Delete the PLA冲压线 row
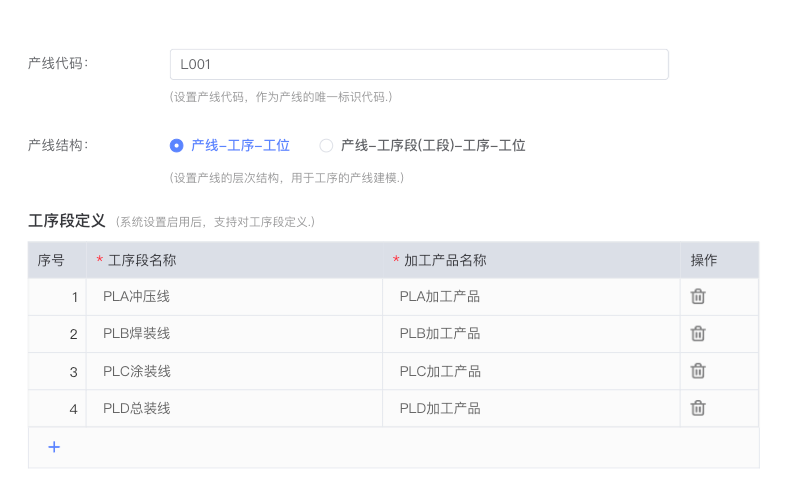The height and width of the screenshot is (482, 809). pyautogui.click(x=698, y=296)
